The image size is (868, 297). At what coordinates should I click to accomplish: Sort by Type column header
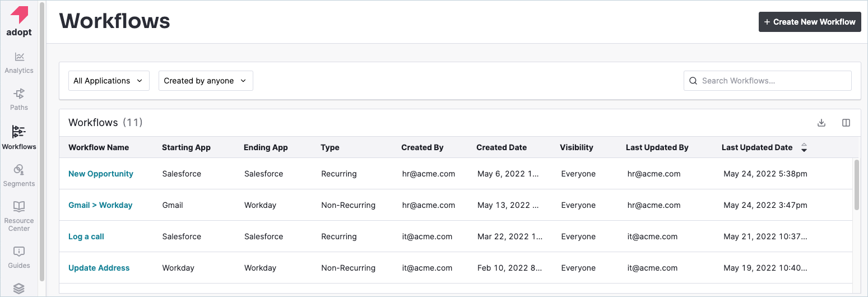[x=330, y=147]
